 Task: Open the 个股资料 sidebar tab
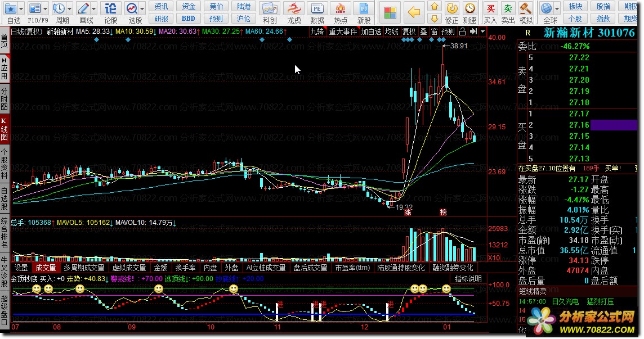(4, 162)
